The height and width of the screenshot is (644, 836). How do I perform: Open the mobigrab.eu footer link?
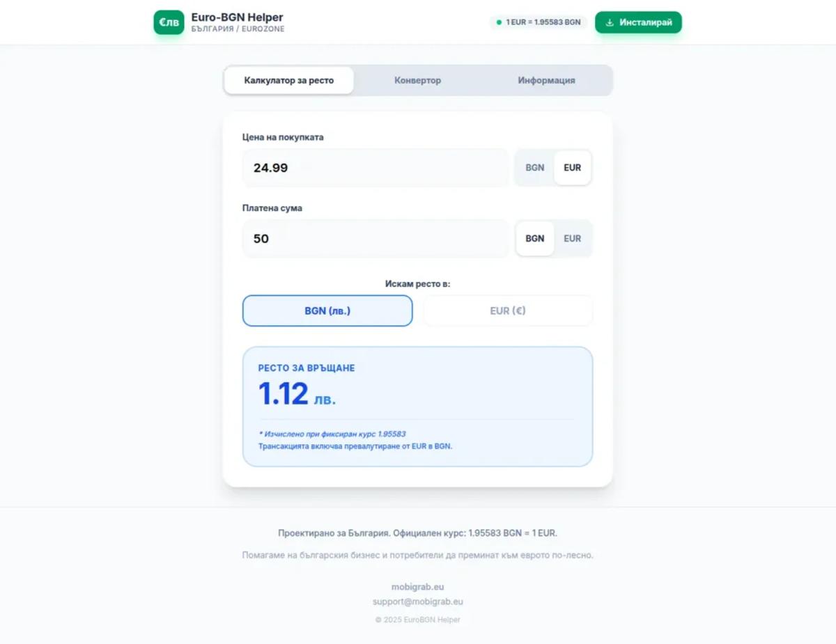[x=418, y=587]
